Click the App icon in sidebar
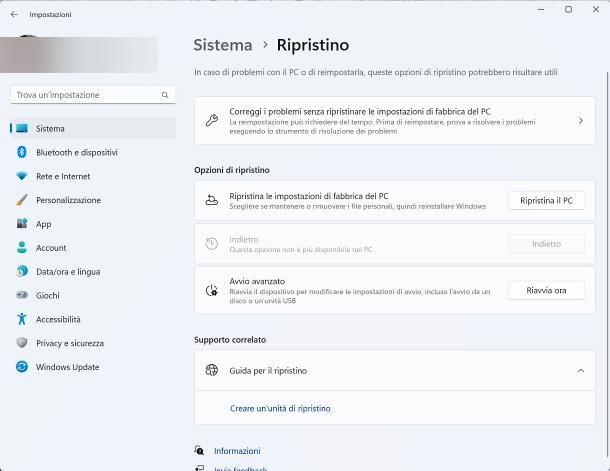This screenshot has height=471, width=610. click(x=22, y=224)
